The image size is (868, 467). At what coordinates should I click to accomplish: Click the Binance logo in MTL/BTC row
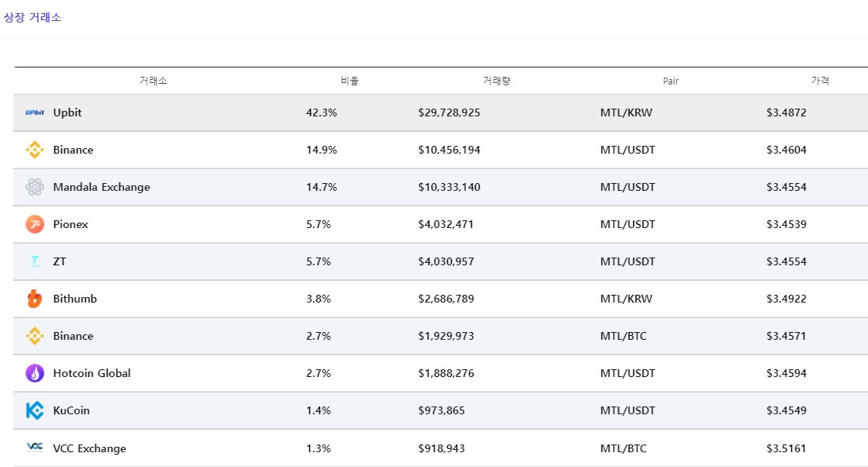[35, 336]
